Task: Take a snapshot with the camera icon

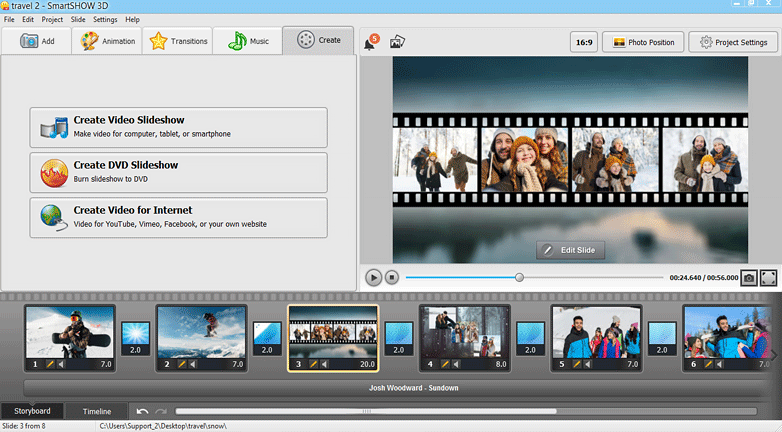Action: (x=748, y=277)
